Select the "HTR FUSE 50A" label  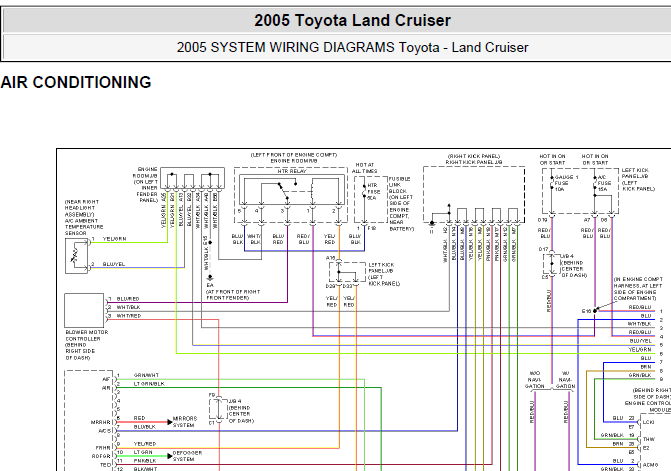click(x=373, y=192)
